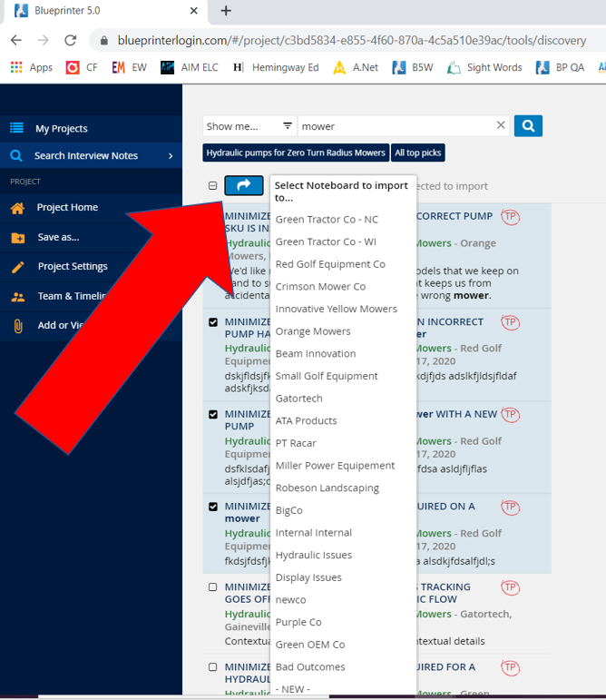
Task: Select Internal Internal entry
Action: coord(314,533)
